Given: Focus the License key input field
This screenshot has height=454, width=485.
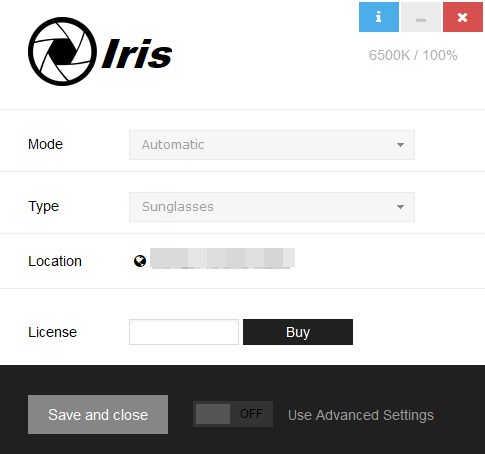Looking at the screenshot, I should [x=184, y=332].
